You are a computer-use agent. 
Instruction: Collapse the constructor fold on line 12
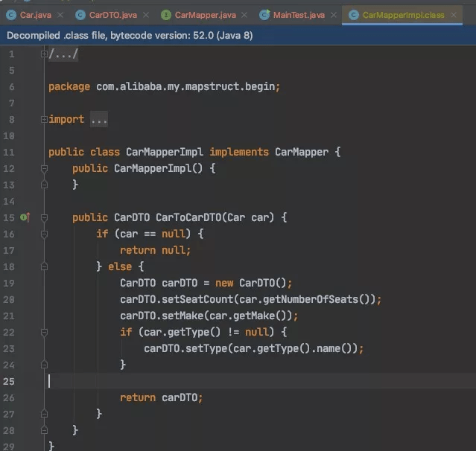(44, 169)
